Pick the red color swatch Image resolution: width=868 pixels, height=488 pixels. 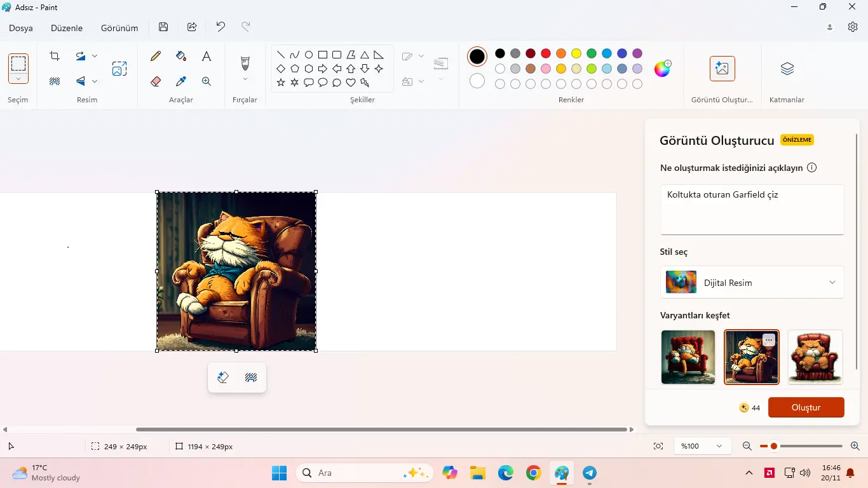tap(546, 53)
